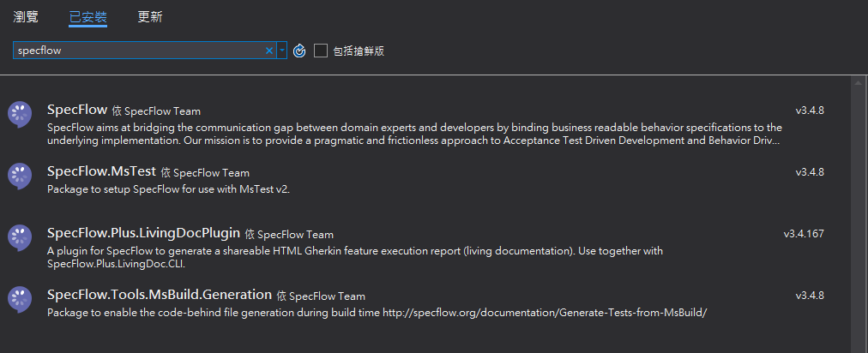868x353 pixels.
Task: Click the 'A plugin for SpecFlow' description
Action: (x=355, y=257)
